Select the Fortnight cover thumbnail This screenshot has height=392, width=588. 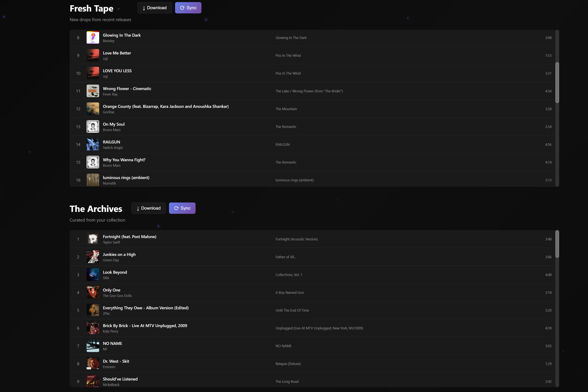click(93, 239)
